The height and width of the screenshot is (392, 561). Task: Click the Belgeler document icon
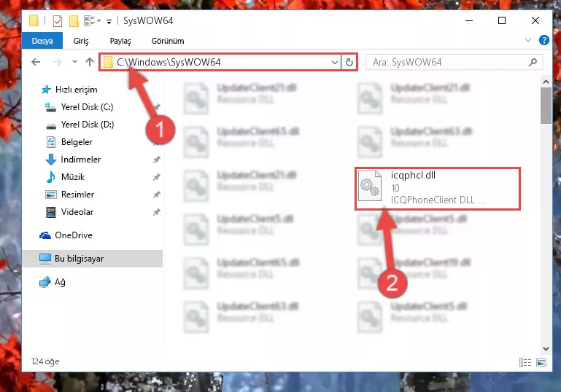click(x=51, y=142)
